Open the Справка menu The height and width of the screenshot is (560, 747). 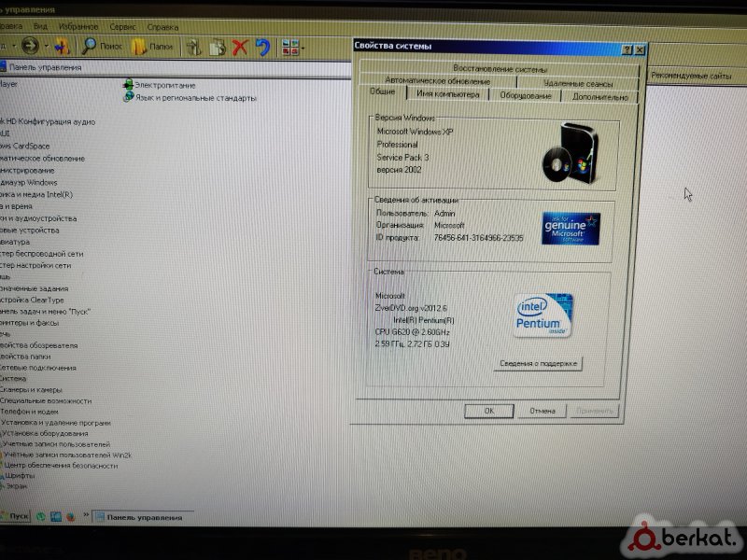coord(162,27)
